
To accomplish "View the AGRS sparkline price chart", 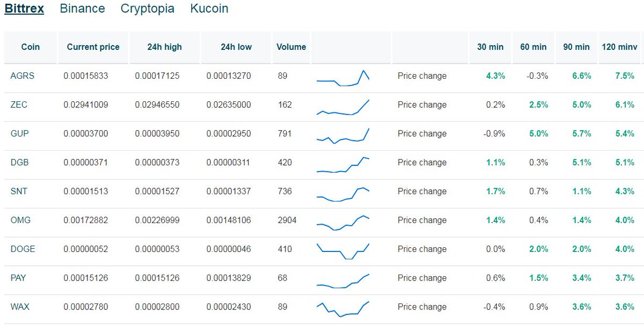I will point(343,78).
